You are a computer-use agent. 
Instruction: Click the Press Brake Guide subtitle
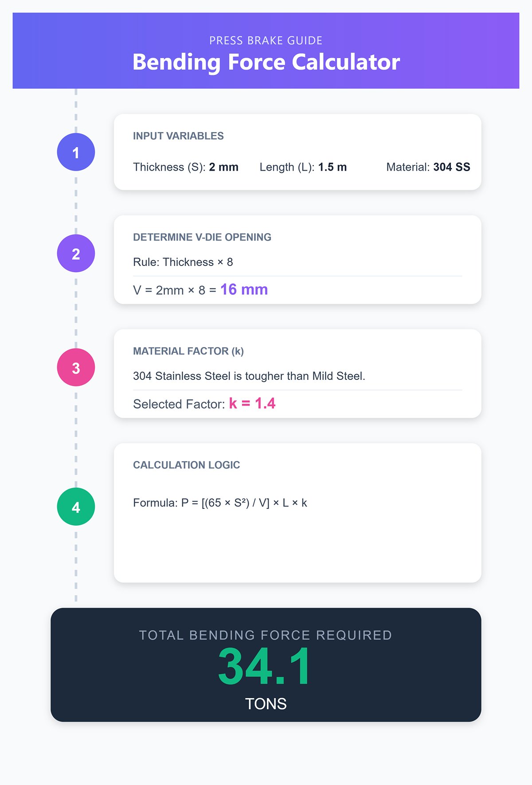266,41
